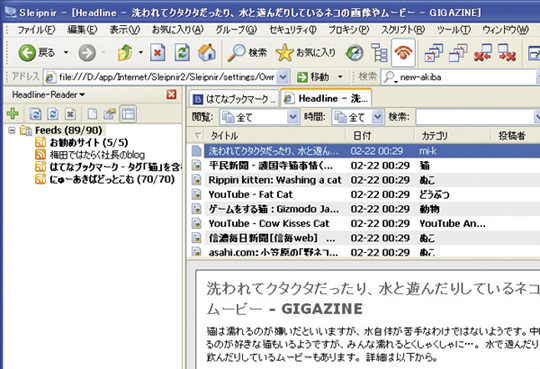Sort by the 投稿者 column header

(515, 135)
